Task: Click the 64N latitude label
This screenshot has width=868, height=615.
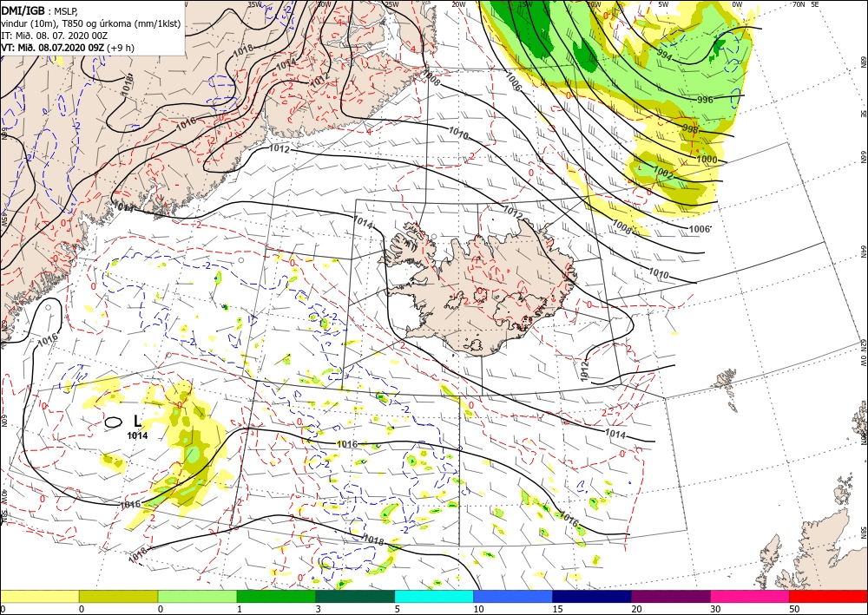Action: (x=863, y=251)
